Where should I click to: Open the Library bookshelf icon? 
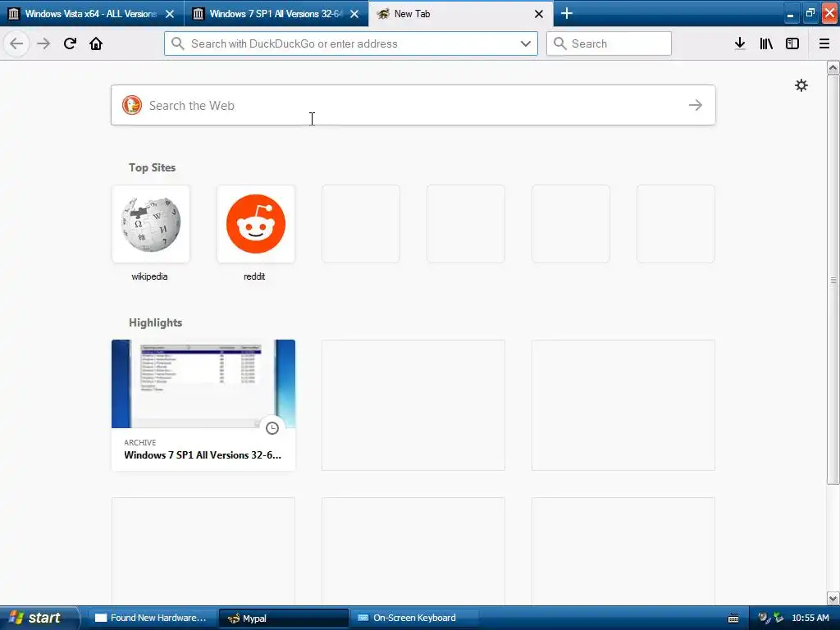click(766, 43)
